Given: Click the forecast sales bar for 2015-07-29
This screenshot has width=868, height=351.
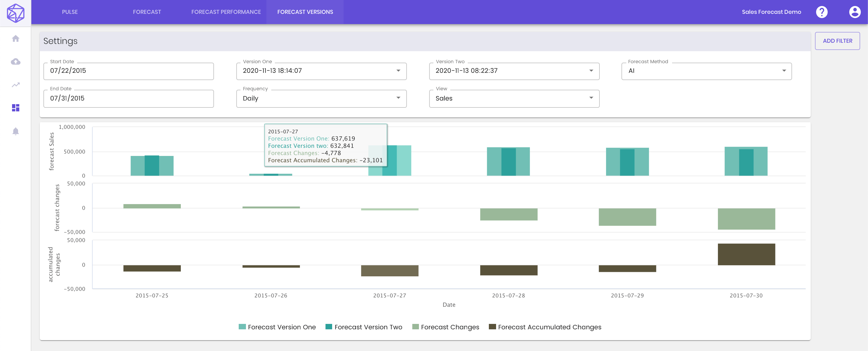Looking at the screenshot, I should 627,162.
